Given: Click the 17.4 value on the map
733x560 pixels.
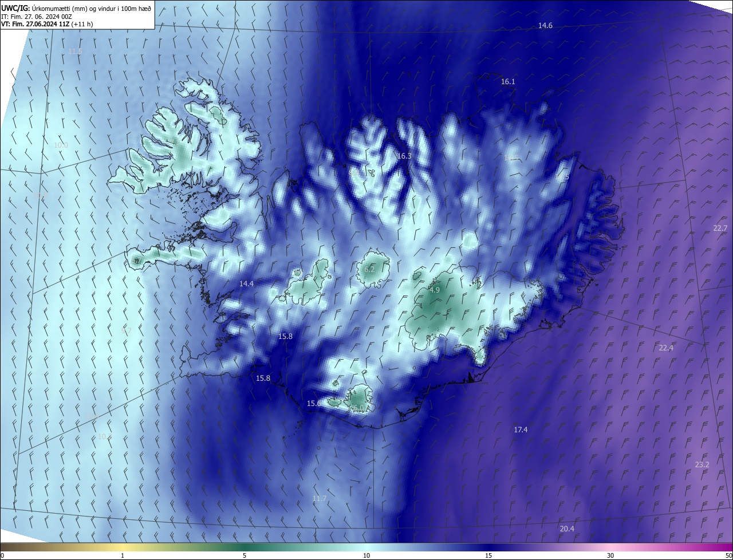Looking at the screenshot, I should click(521, 430).
